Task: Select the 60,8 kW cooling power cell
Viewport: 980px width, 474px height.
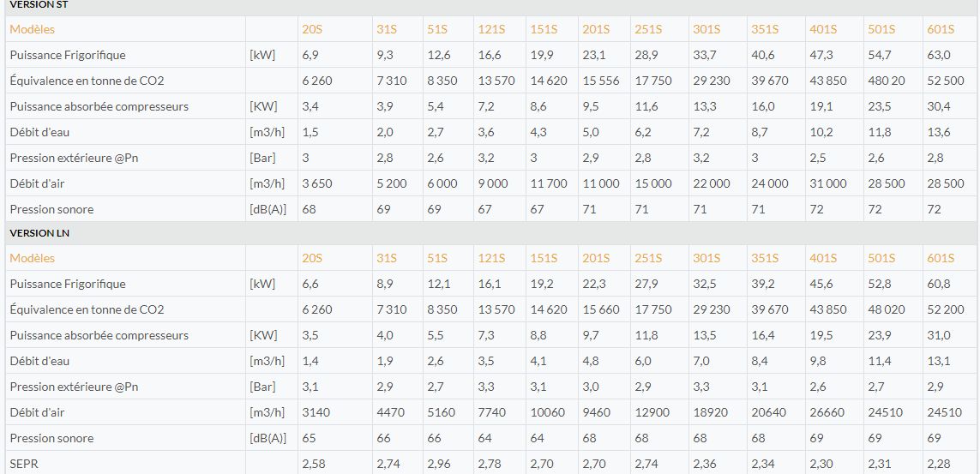Action: (939, 284)
